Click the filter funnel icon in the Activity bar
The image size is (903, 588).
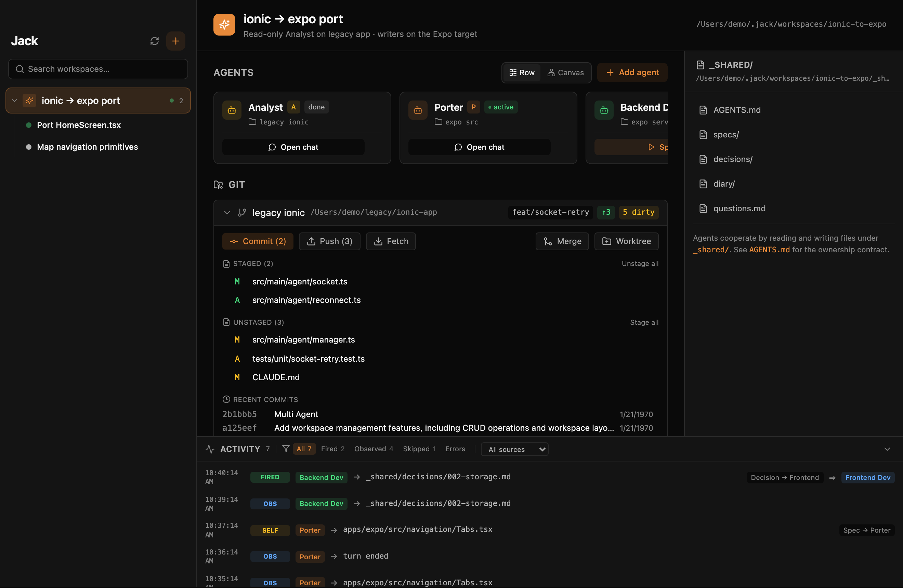tap(285, 449)
